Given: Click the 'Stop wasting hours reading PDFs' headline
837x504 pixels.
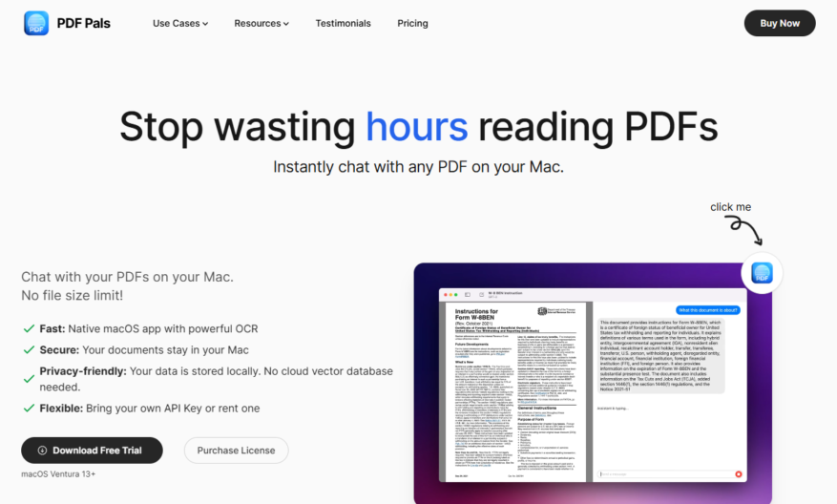Looking at the screenshot, I should point(418,126).
